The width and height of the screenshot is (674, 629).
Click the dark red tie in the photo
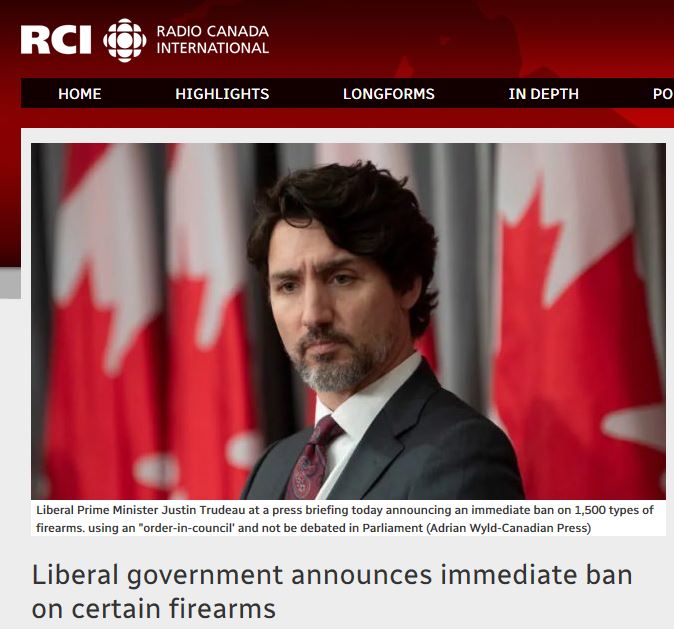pos(312,459)
